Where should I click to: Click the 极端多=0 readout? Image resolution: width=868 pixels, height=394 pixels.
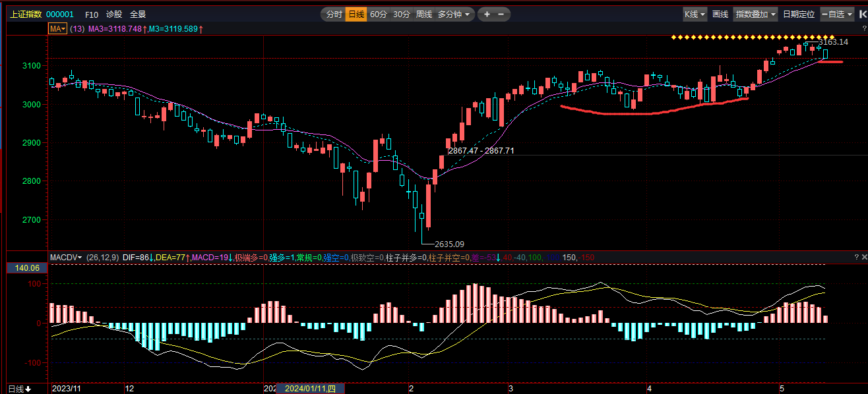[x=251, y=257]
